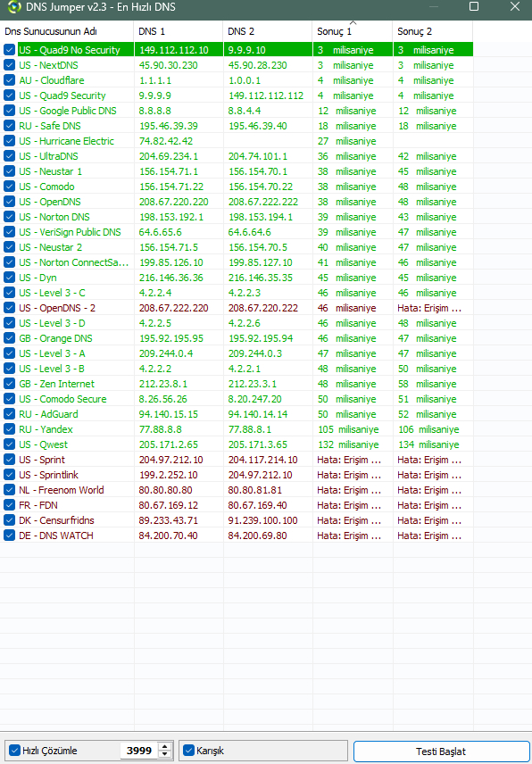Select the US - Quad9 No Security row
Image resolution: width=532 pixels, height=764 pixels.
coord(237,50)
